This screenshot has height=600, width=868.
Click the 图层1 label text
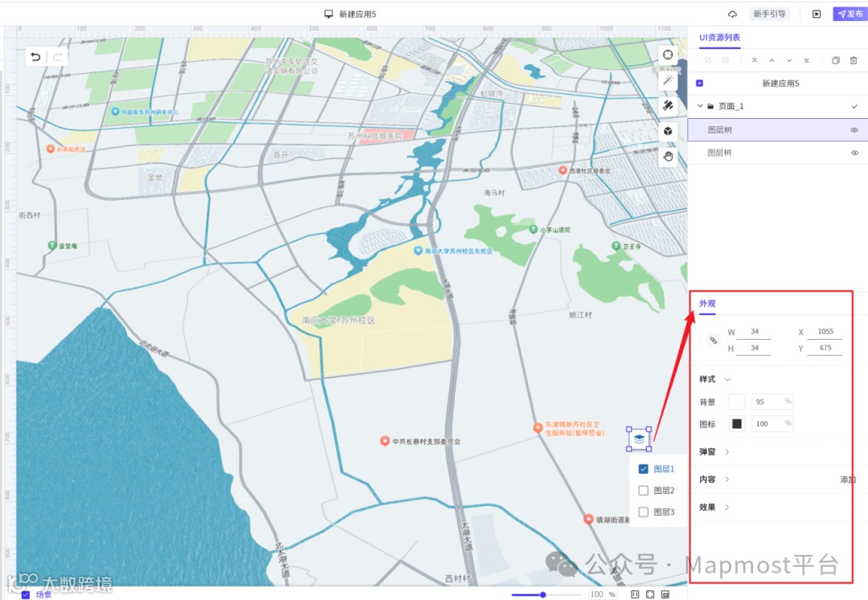(x=664, y=469)
